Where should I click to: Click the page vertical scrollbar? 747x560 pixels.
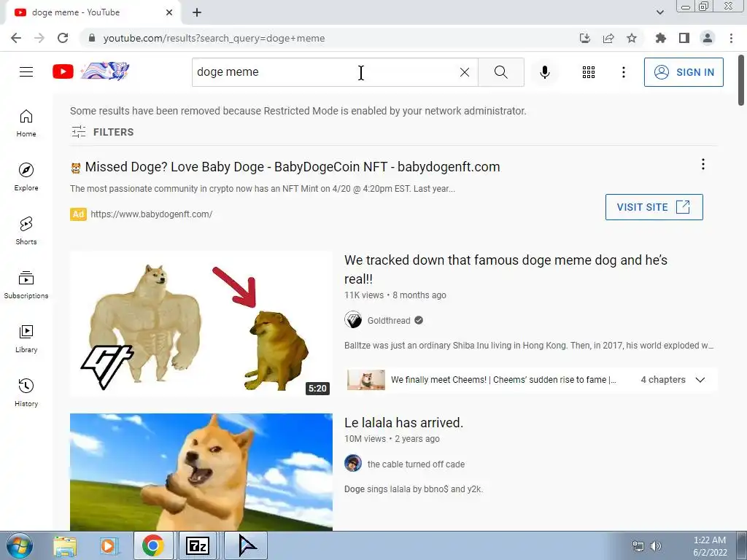pos(741,80)
